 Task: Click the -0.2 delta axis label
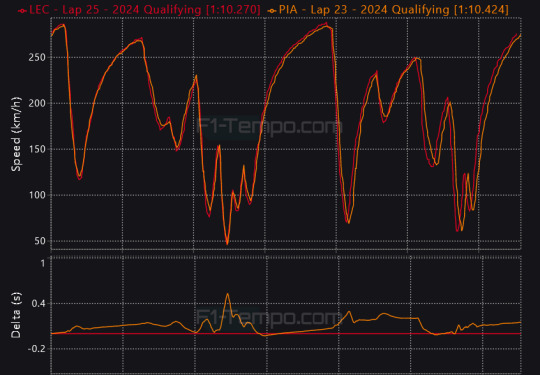[37, 349]
